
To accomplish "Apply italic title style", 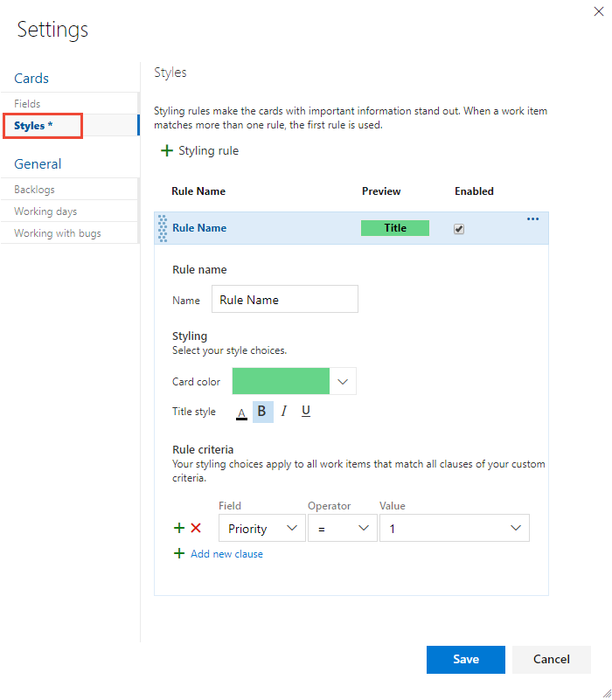I will (x=283, y=411).
